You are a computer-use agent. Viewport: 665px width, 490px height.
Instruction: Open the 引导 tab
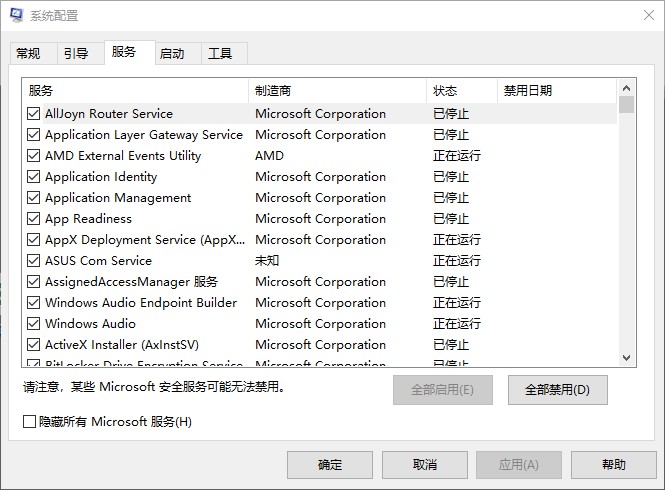click(76, 54)
